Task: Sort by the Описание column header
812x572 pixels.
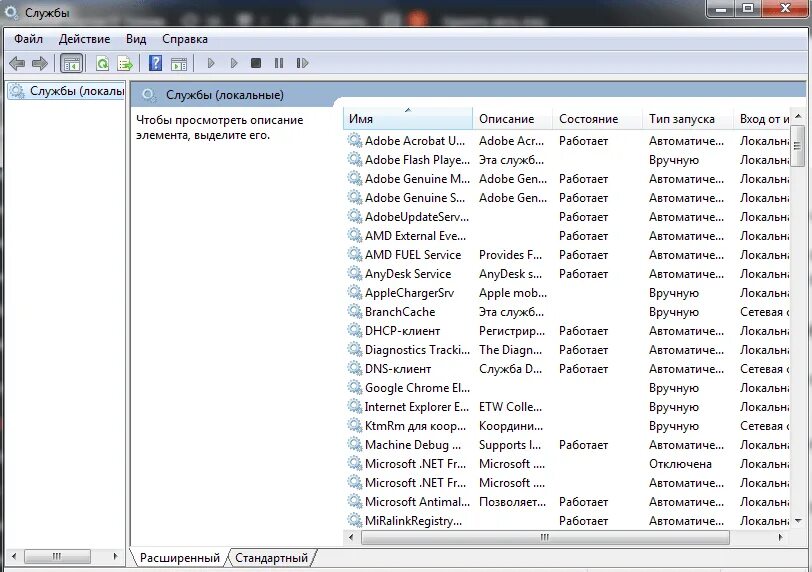Action: tap(513, 119)
